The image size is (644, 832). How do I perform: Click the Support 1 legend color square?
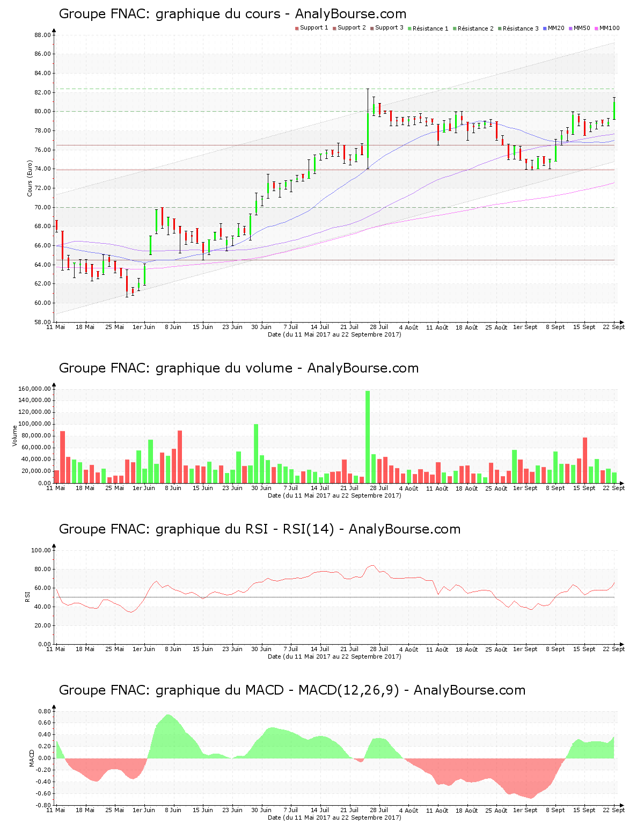(297, 28)
